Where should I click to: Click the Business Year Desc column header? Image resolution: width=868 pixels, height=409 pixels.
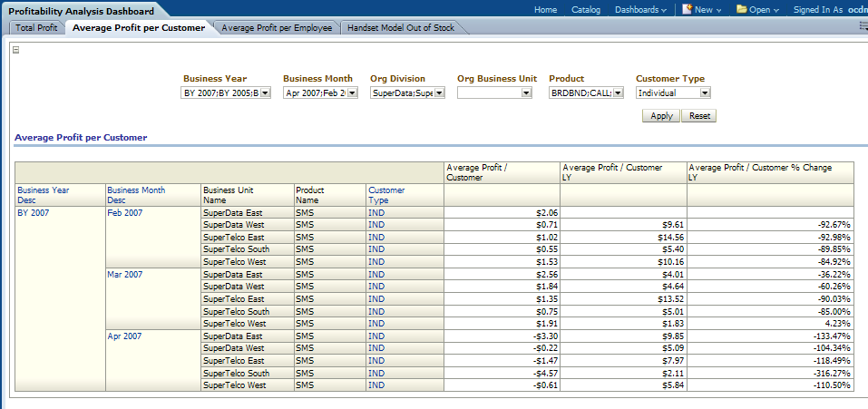pyautogui.click(x=43, y=195)
